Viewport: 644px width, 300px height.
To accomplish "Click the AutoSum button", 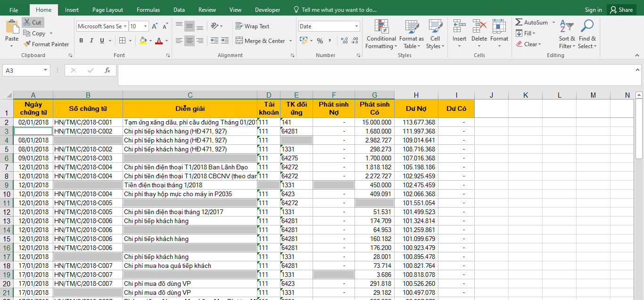I will (x=531, y=22).
